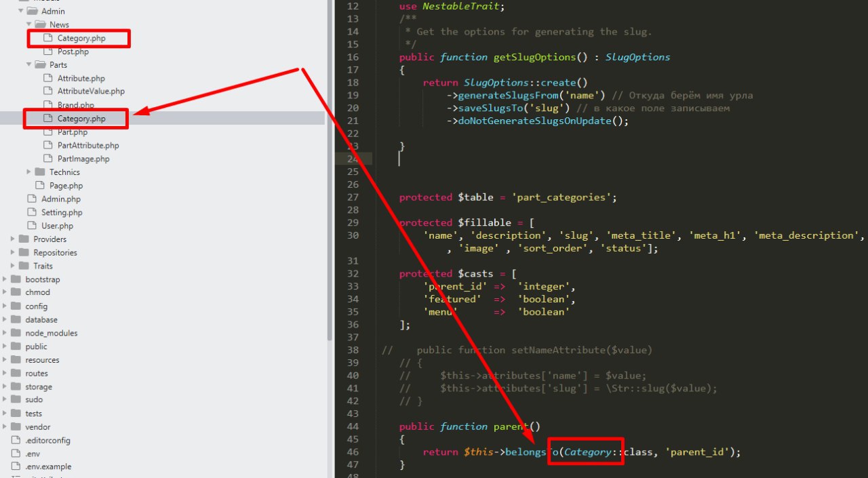The width and height of the screenshot is (868, 478).
Task: Click the node_modules folder icon
Action: [x=16, y=333]
